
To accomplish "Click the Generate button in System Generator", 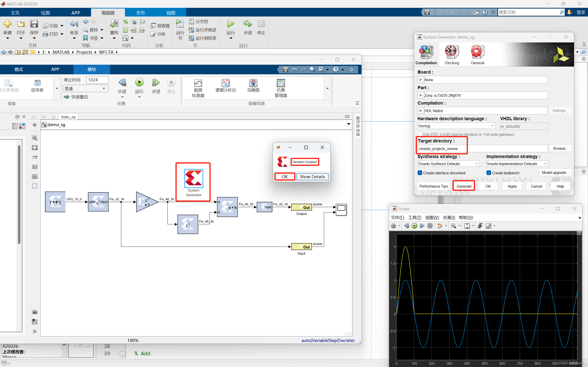I will click(464, 186).
